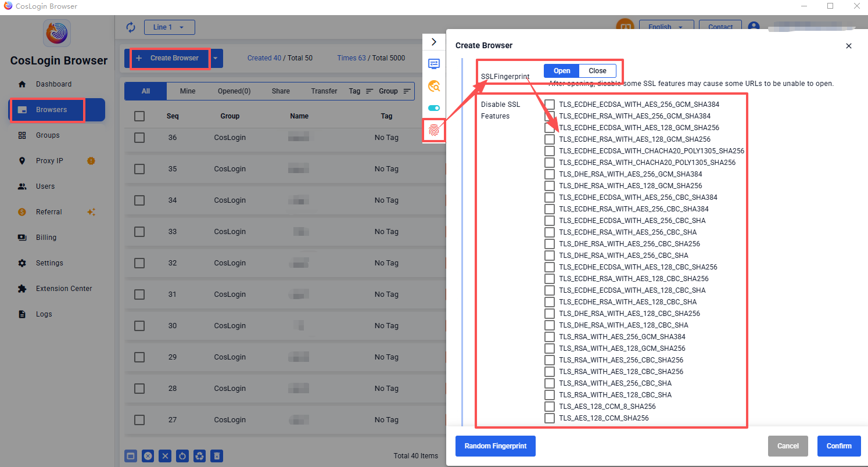Click the Dashboard home icon
Viewport: 868px width, 467px height.
[x=22, y=84]
